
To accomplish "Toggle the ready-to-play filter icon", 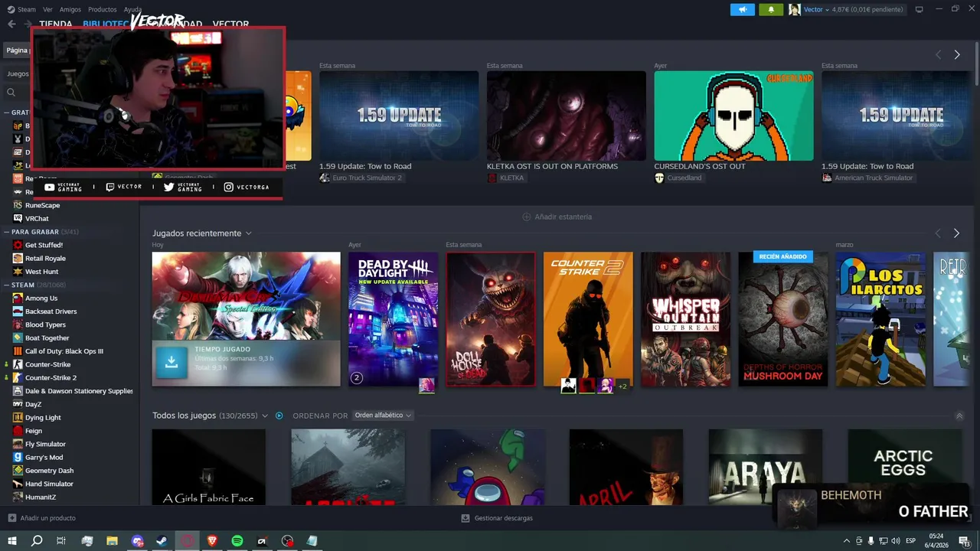I will tap(279, 416).
